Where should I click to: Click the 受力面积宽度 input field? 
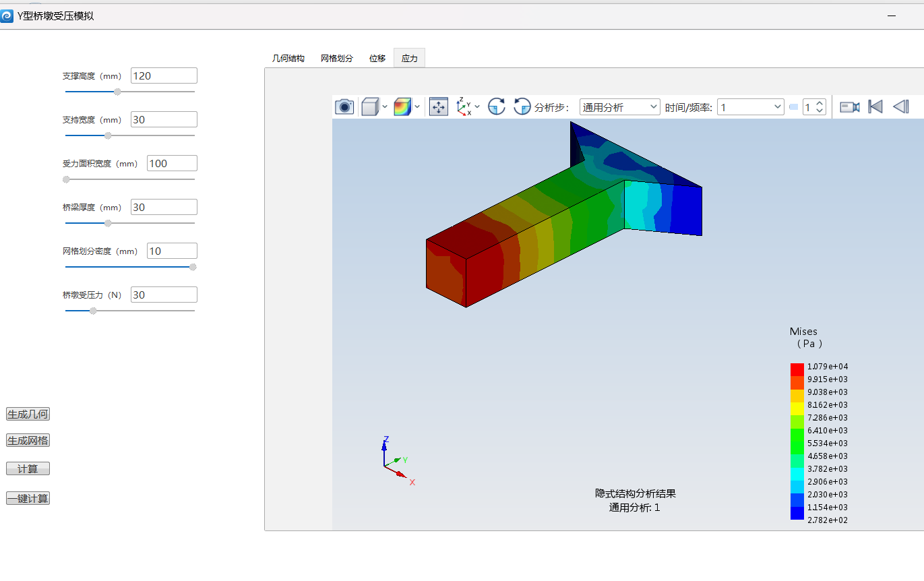[x=172, y=163]
